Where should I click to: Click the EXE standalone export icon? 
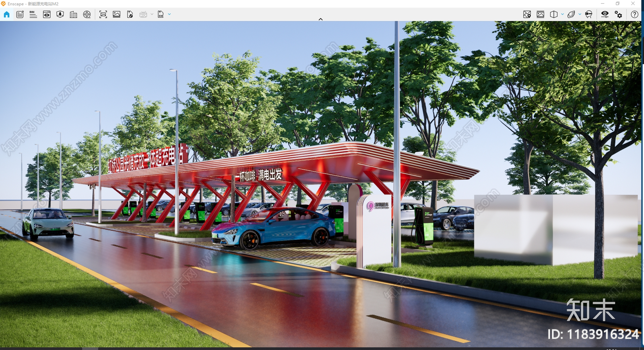161,14
